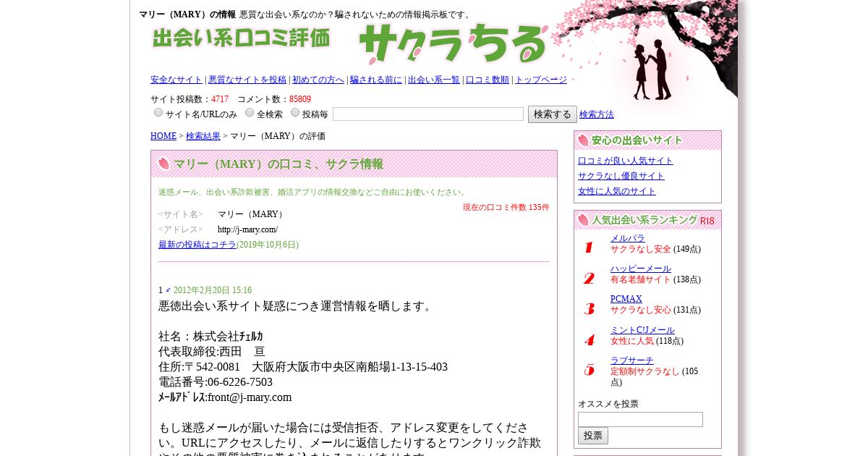Open the ミントC!Jメール ranking link

[642, 330]
